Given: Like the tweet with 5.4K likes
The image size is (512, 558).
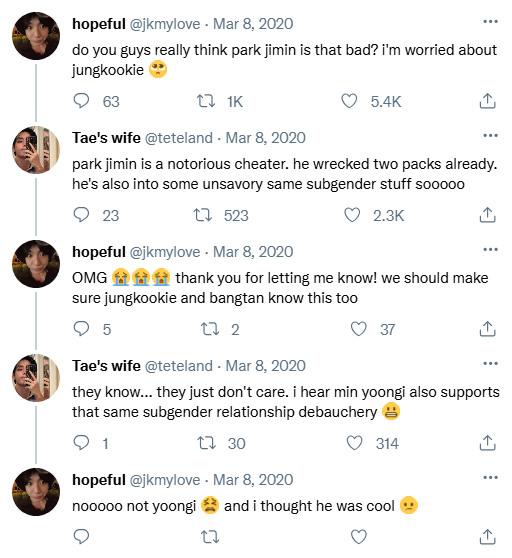Looking at the screenshot, I should coord(349,101).
